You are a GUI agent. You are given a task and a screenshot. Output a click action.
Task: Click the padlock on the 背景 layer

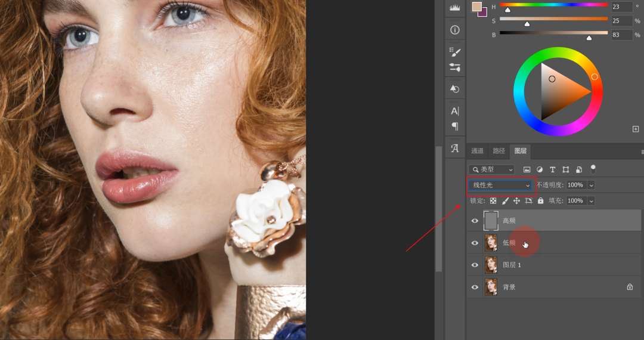click(x=630, y=287)
